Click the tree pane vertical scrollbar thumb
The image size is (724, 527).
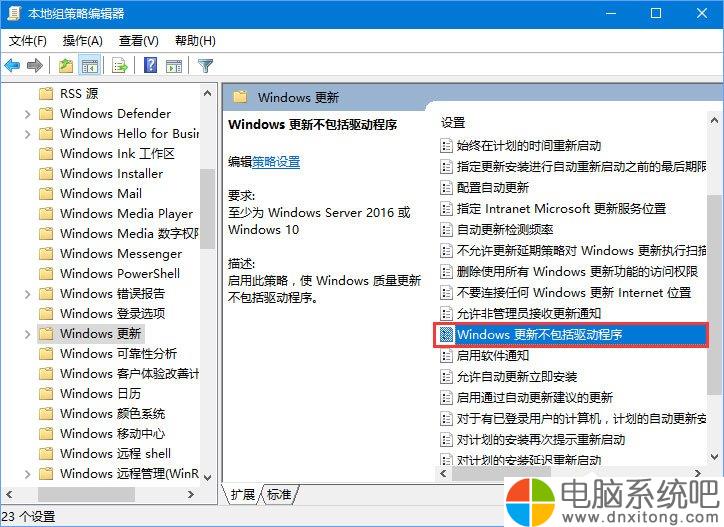[207, 209]
